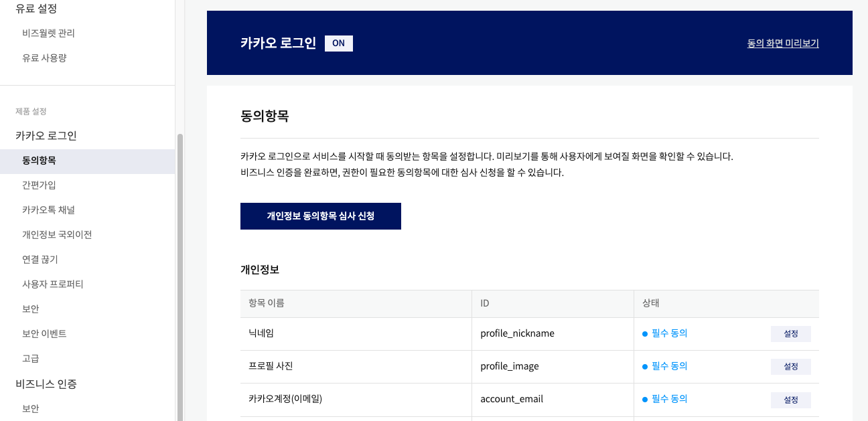The height and width of the screenshot is (421, 868).
Task: Open 보안 under 비즈니스 인증
Action: tap(31, 409)
